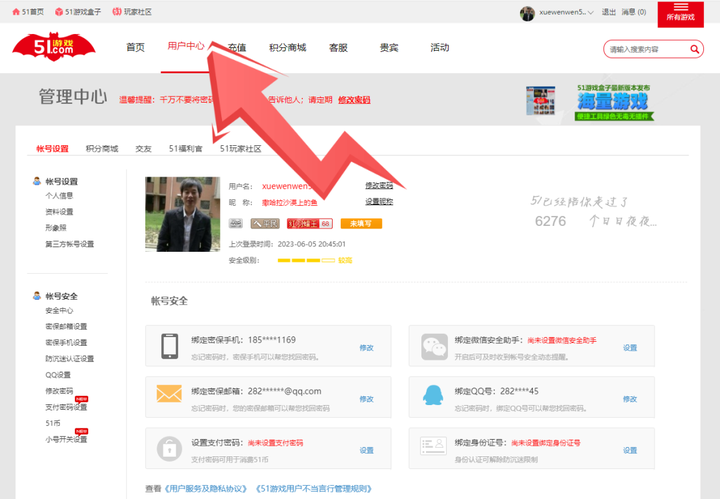The image size is (720, 499).
Task: Open 51币 in the sidebar
Action: tap(52, 423)
